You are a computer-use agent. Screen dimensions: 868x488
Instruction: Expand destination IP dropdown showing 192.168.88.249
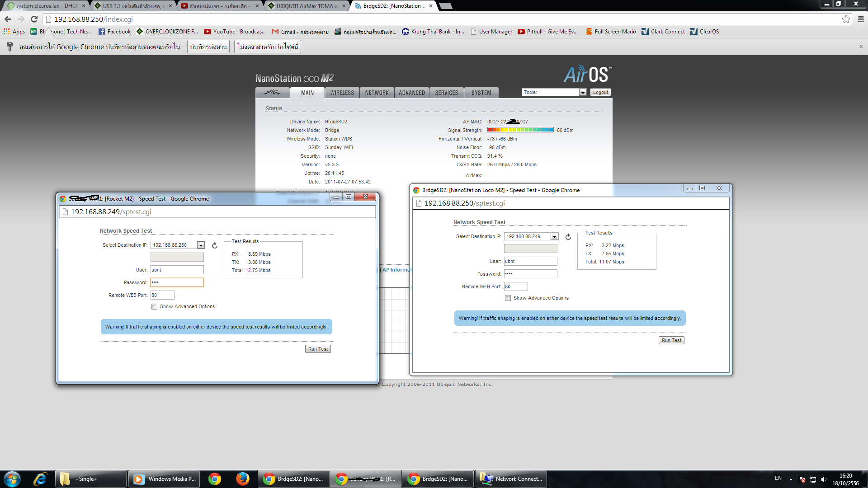pyautogui.click(x=554, y=237)
